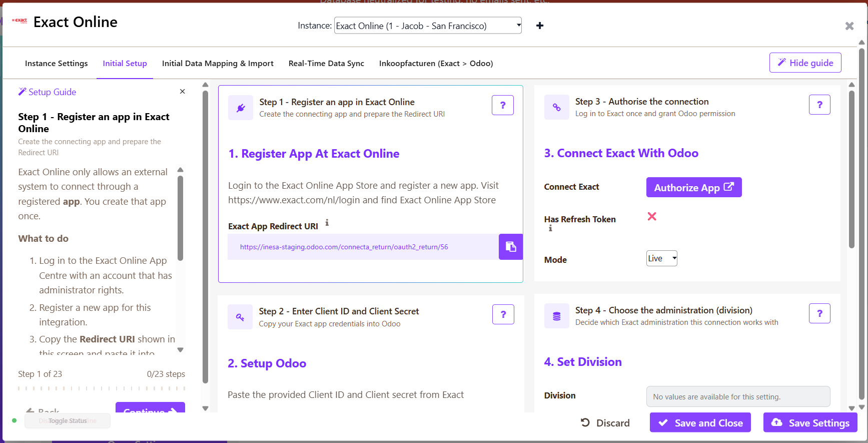Click Toggle Status button
The height and width of the screenshot is (443, 868).
pos(68,420)
